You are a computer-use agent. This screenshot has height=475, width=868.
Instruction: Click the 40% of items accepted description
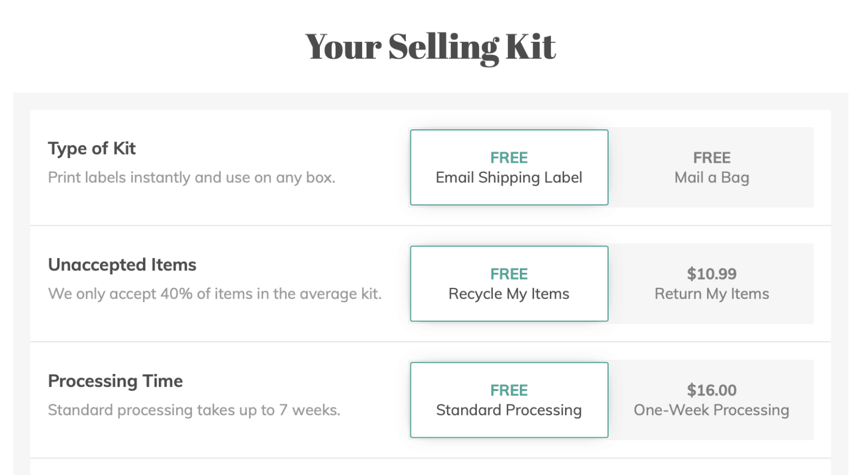coord(215,294)
